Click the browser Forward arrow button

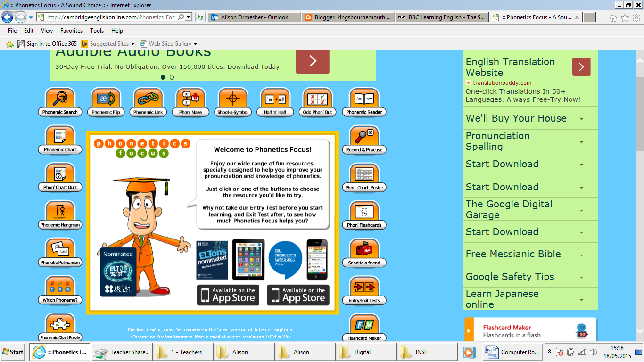[20, 17]
